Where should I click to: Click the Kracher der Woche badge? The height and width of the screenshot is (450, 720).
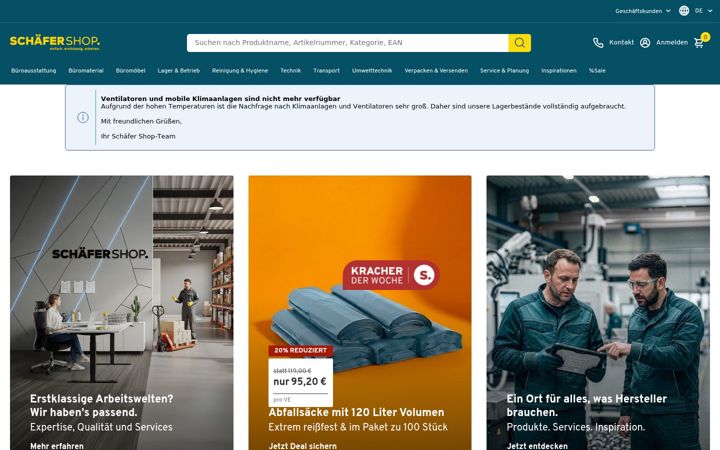[391, 275]
